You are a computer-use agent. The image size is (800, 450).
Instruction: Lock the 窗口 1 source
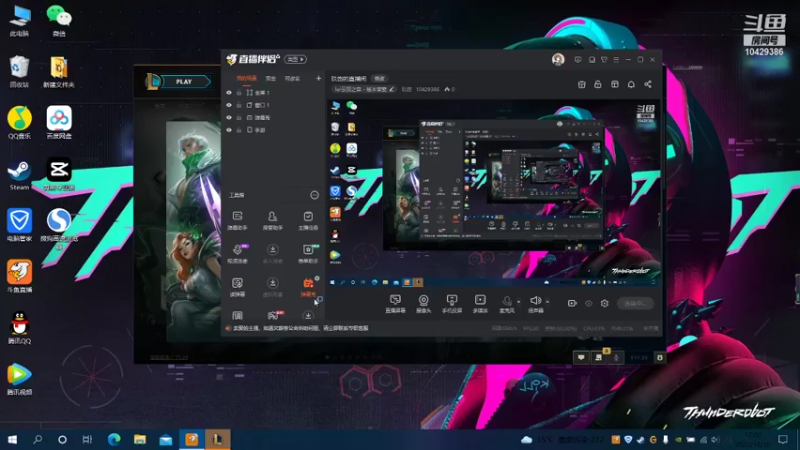239,105
